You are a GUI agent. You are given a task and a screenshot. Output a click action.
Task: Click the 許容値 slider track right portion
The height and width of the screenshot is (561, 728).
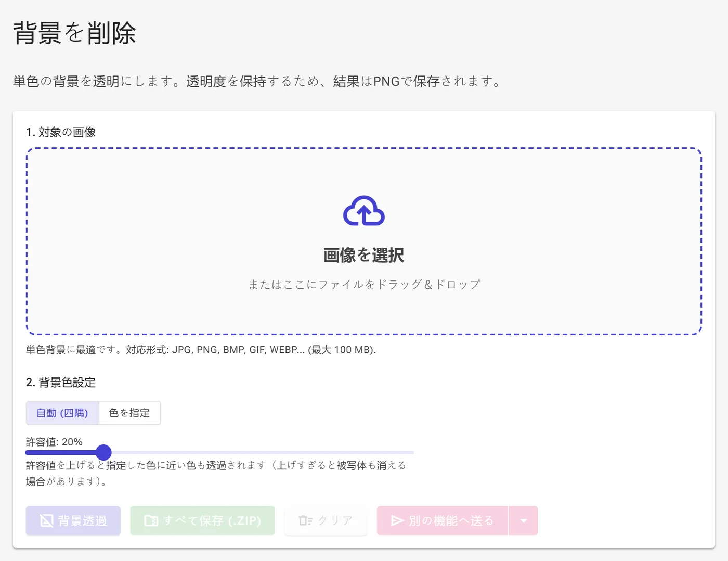(x=263, y=452)
